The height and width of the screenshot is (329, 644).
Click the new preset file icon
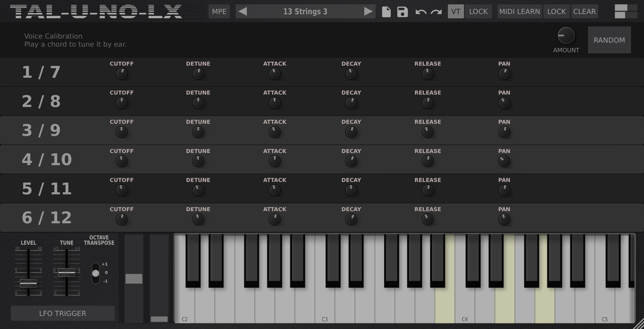[386, 12]
